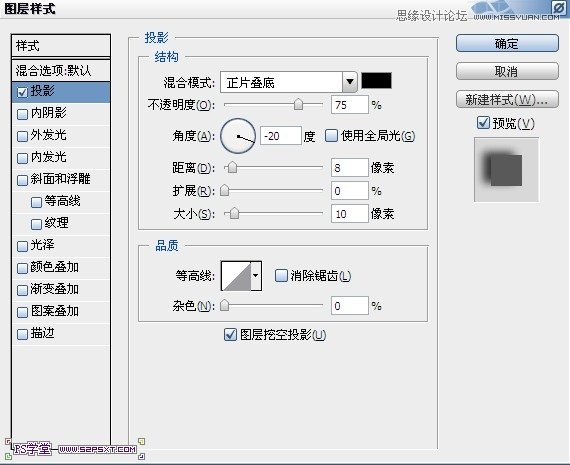Click the angle dial control
Viewport: 570px width, 465px height.
(238, 136)
